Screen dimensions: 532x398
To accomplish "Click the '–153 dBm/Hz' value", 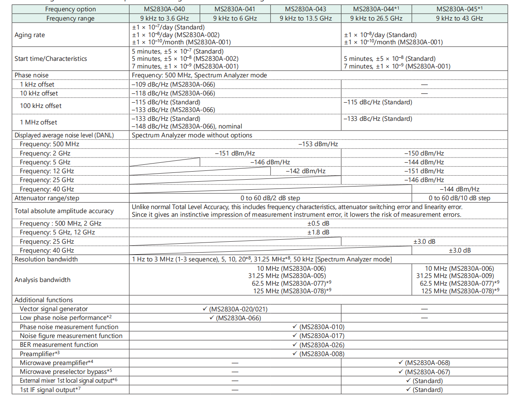I will (x=318, y=144).
